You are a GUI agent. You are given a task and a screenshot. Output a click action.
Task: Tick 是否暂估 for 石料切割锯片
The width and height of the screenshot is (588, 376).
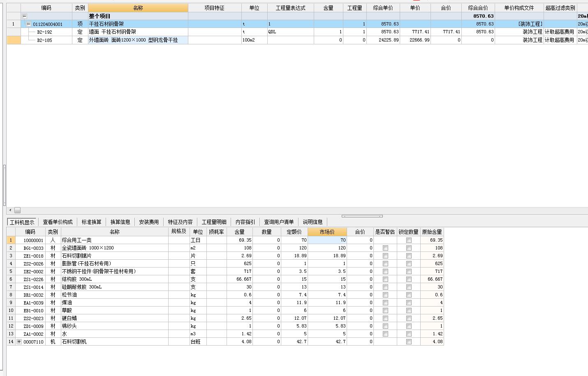(x=385, y=256)
